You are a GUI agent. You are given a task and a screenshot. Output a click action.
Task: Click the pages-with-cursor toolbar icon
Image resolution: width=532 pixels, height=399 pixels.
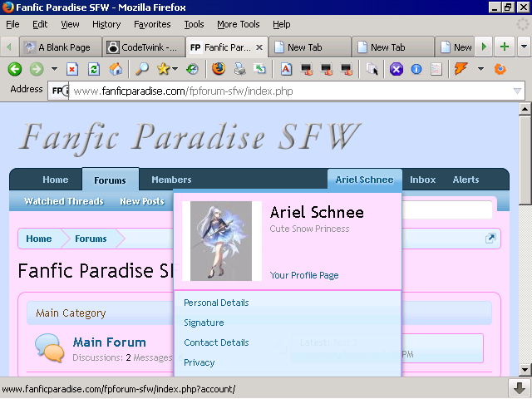click(372, 69)
